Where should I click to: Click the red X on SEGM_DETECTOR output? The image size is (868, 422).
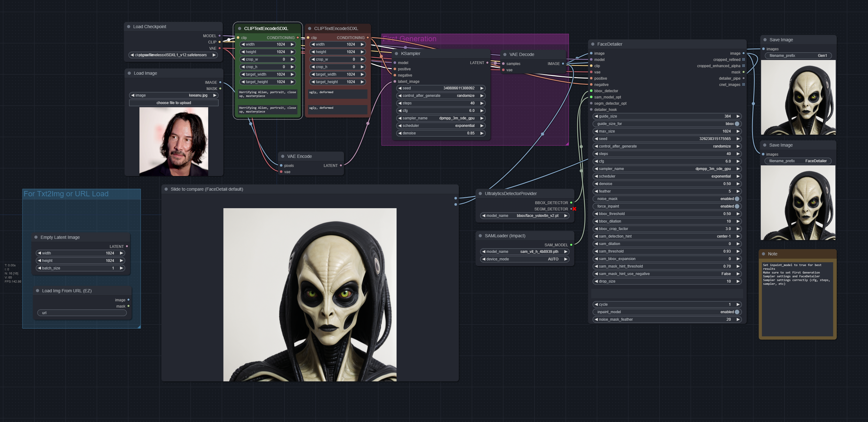click(x=574, y=209)
